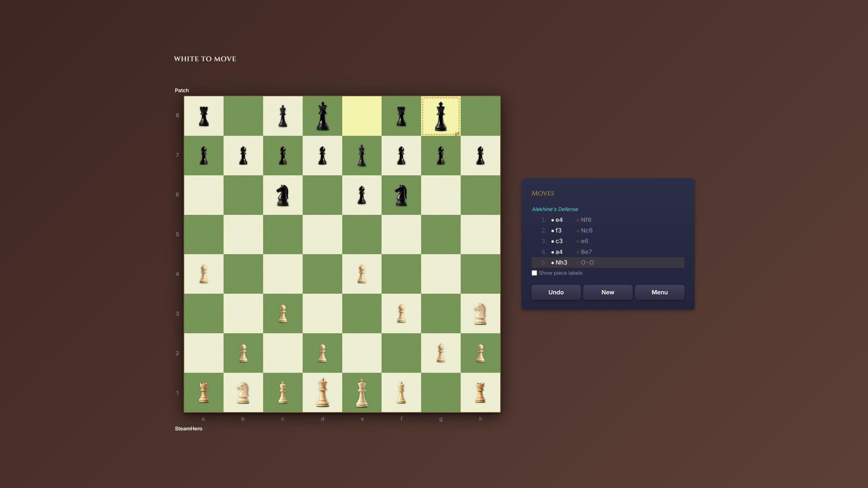
Task: Select the white bishop on f1
Action: point(401,393)
